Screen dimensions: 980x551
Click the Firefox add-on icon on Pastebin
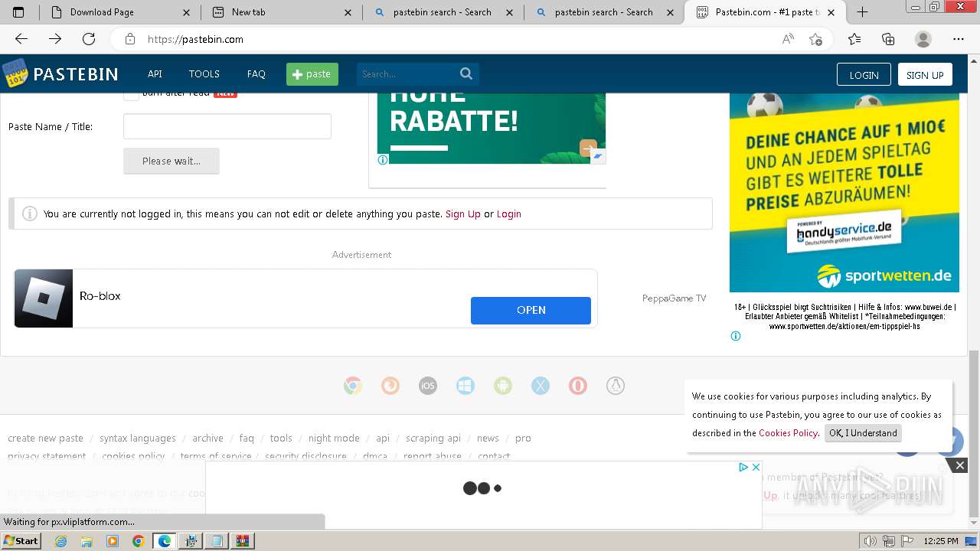click(390, 386)
